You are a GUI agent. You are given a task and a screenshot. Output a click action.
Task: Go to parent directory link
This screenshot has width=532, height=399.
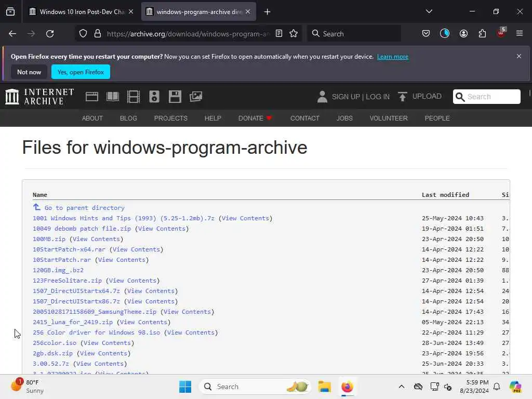coord(85,208)
